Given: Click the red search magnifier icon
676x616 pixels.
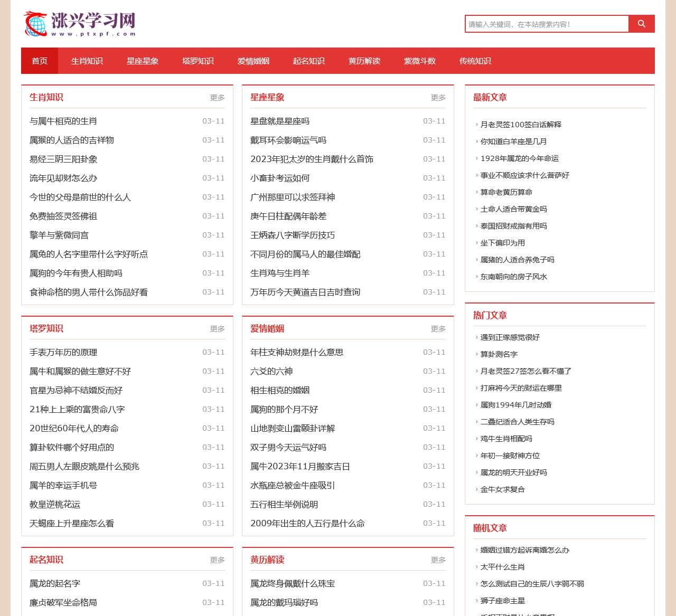Looking at the screenshot, I should coord(642,24).
